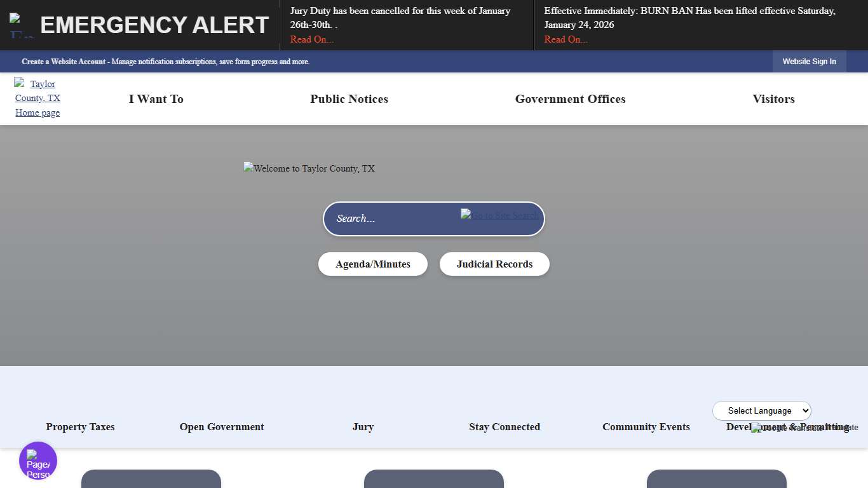868x488 pixels.
Task: Open the Public Notices menu
Action: tap(349, 99)
